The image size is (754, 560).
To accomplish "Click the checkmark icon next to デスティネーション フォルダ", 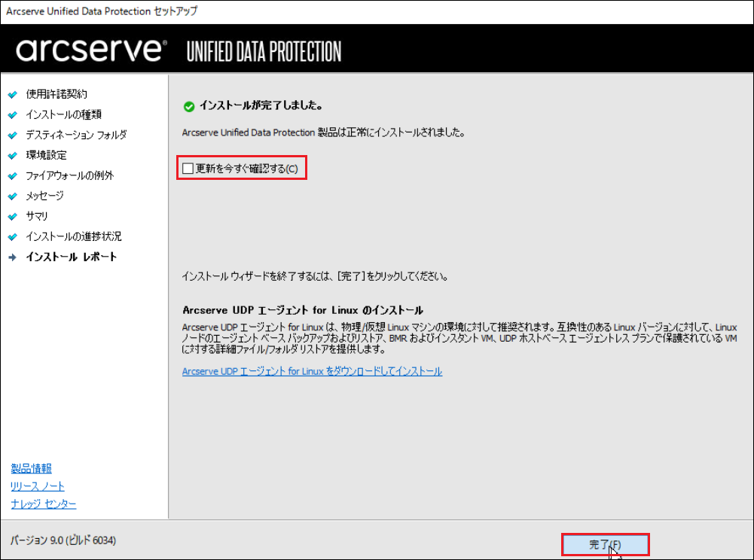I will 13,135.
